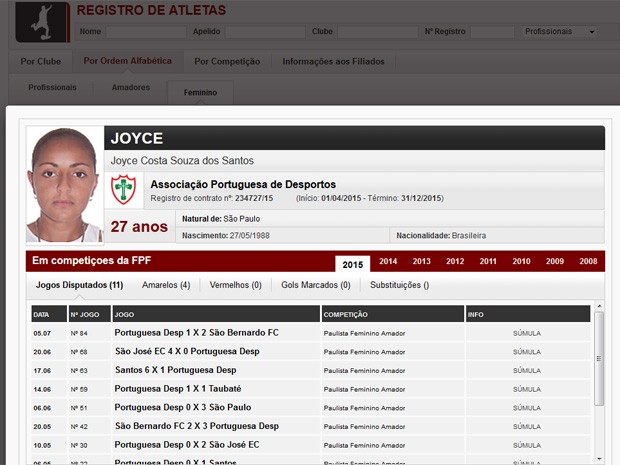Screen dimensions: 620x465
Task: Select the Informações aos Filiados tab
Action: [x=334, y=61]
